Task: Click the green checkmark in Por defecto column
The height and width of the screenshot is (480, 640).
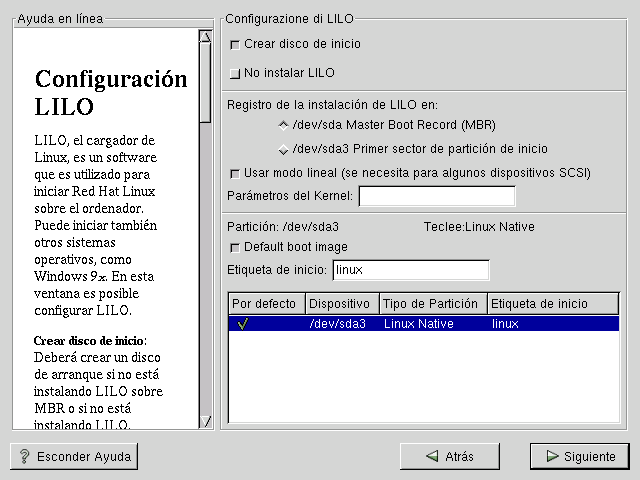Action: tap(243, 324)
